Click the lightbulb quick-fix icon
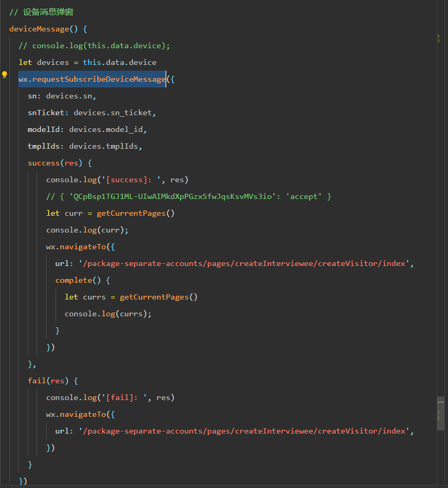 coord(4,75)
